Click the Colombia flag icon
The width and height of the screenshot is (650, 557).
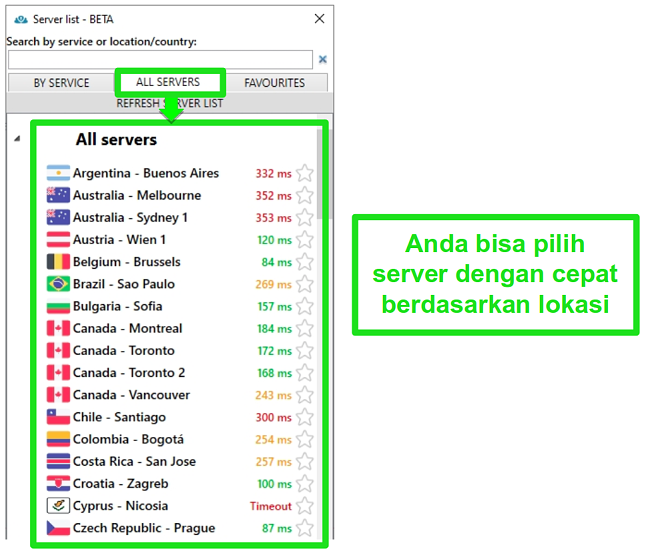coord(58,439)
